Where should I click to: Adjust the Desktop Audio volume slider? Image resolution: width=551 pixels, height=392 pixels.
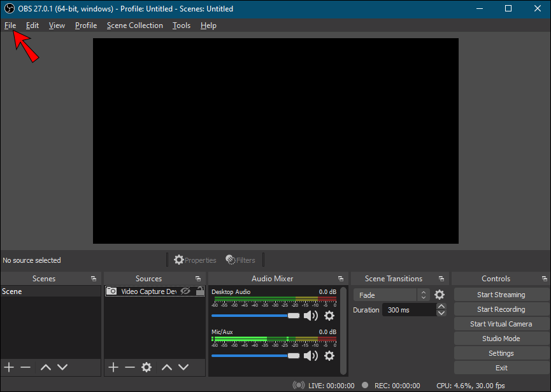[255, 316]
